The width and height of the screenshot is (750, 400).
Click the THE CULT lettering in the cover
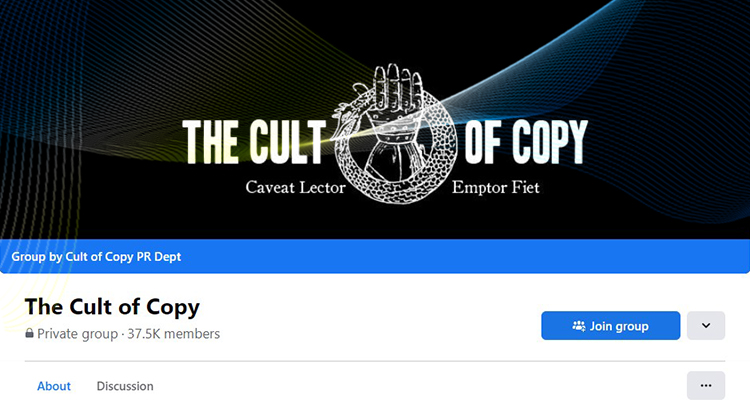tap(254, 141)
